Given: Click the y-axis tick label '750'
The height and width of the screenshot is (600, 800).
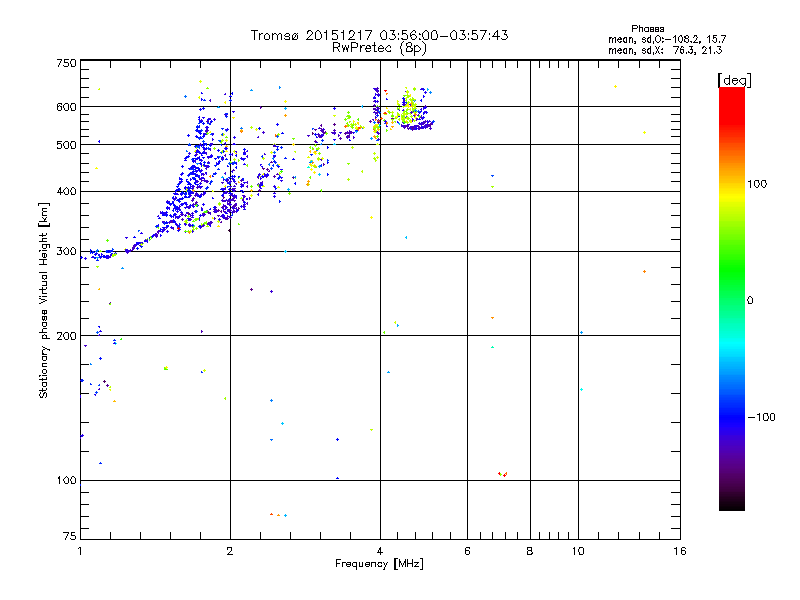Looking at the screenshot, I should click(66, 63).
